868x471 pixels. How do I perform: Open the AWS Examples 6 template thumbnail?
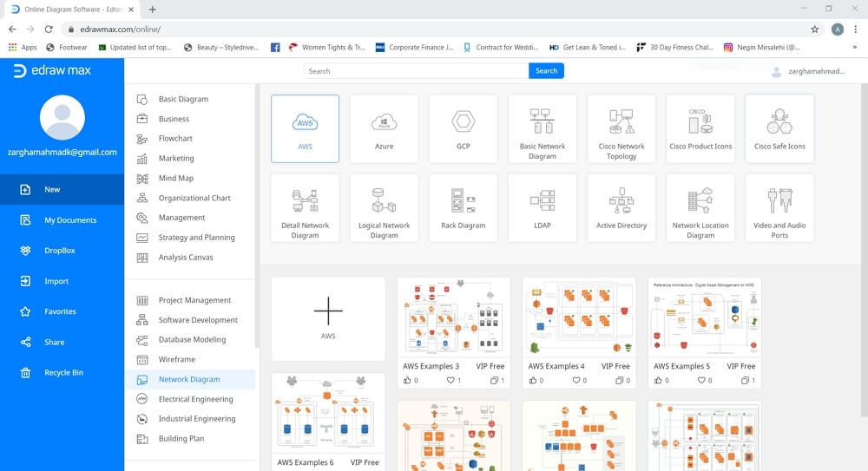tap(328, 413)
